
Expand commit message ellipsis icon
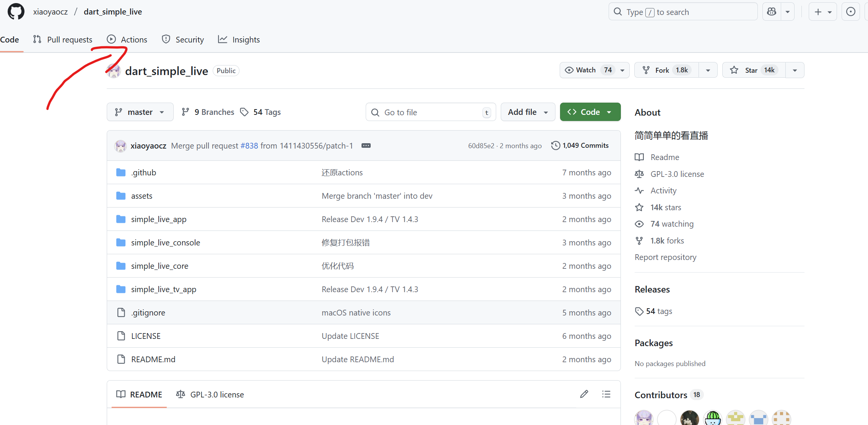[366, 145]
